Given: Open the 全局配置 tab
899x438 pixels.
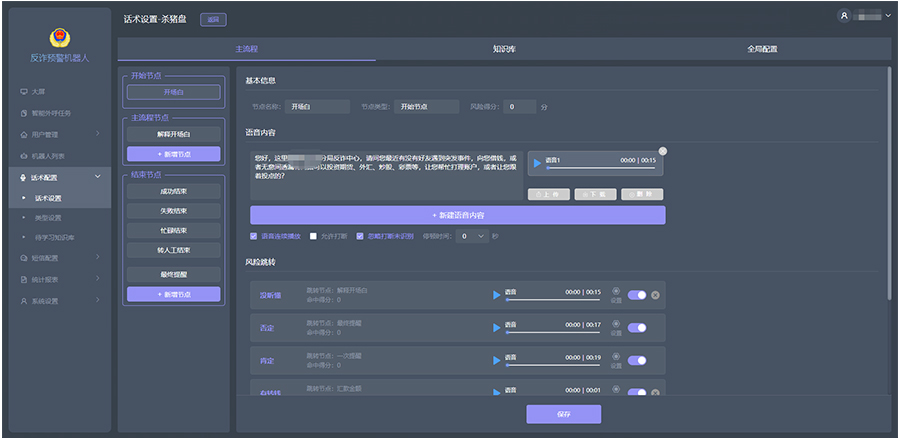Looking at the screenshot, I should coord(761,48).
